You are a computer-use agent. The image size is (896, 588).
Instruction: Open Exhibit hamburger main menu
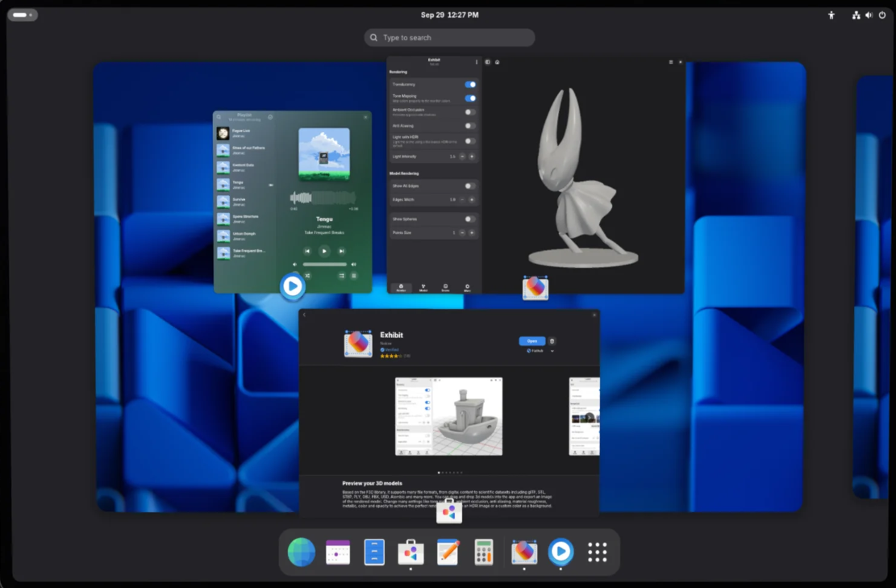(671, 62)
